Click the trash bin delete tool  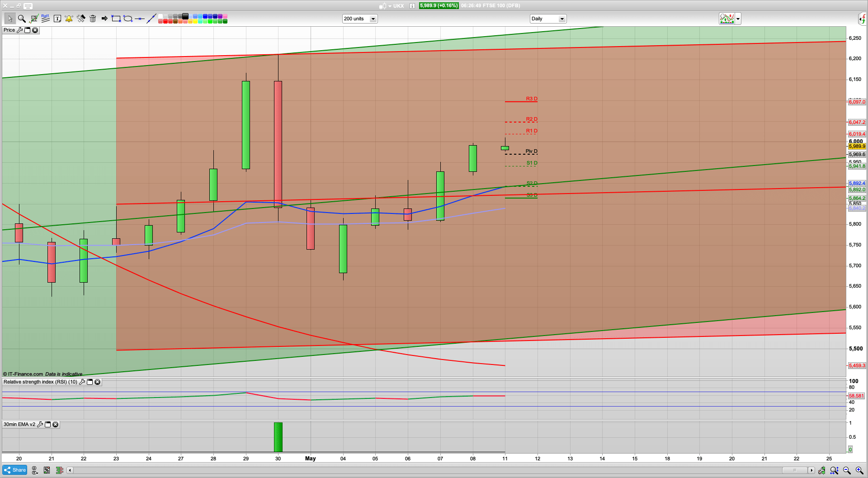[93, 19]
